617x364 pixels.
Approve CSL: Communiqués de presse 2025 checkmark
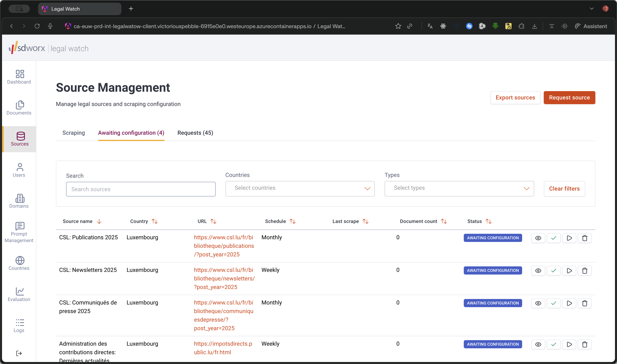[x=553, y=303]
